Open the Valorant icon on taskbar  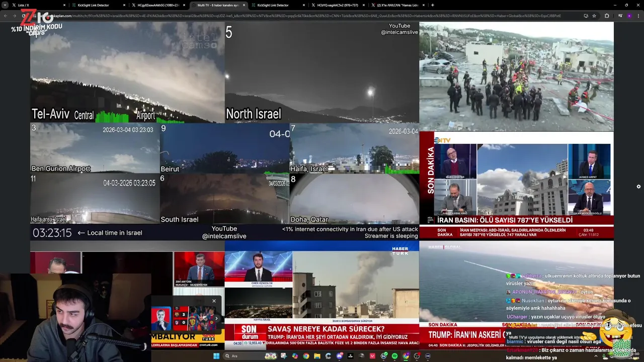372,356
